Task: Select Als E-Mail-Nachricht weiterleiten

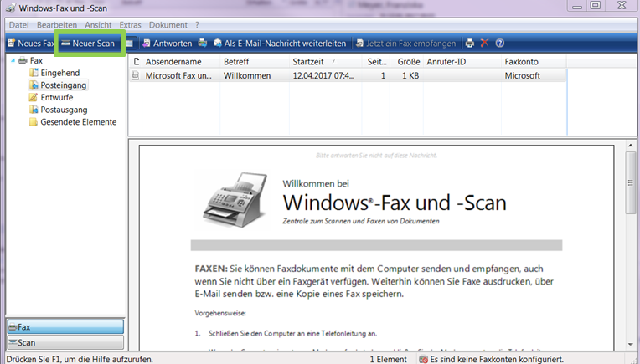Action: (x=280, y=44)
